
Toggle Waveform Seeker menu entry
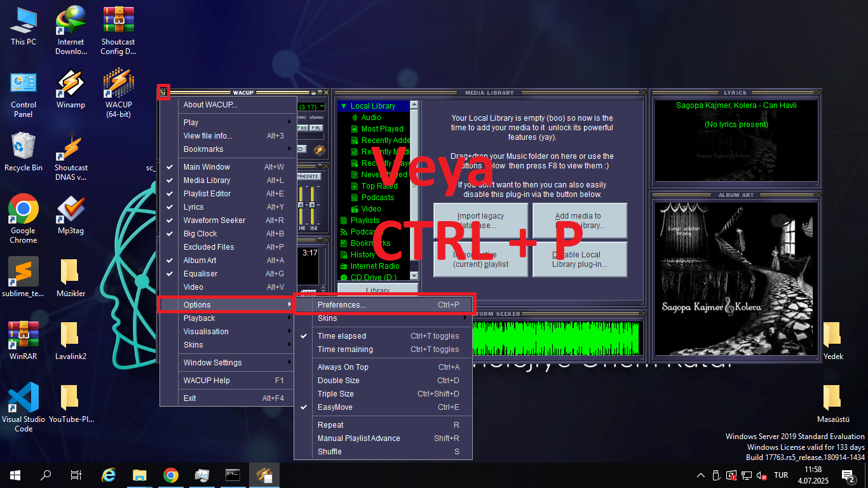[x=227, y=220]
